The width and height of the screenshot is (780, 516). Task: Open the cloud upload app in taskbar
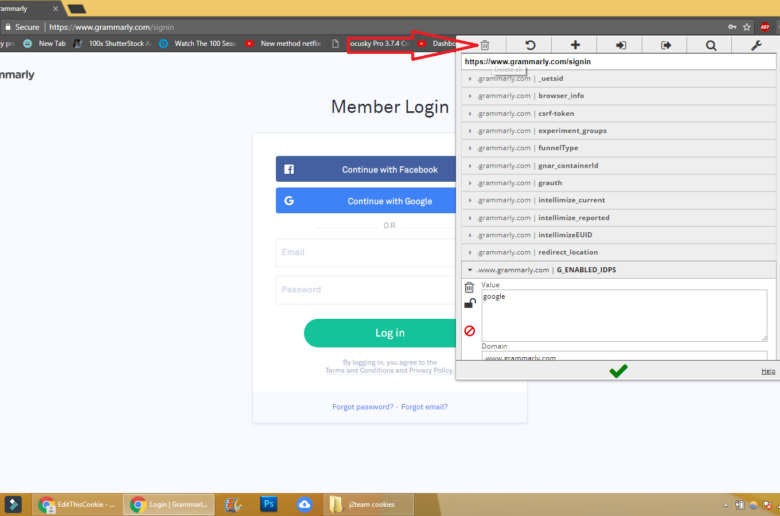(x=304, y=505)
